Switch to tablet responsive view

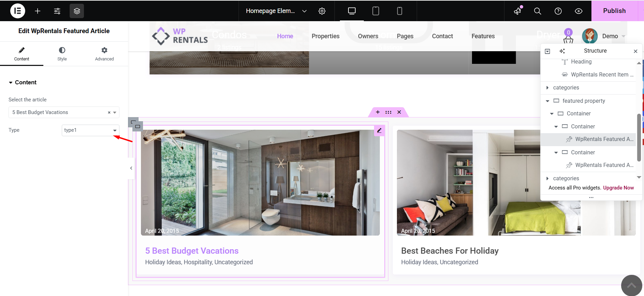click(375, 11)
